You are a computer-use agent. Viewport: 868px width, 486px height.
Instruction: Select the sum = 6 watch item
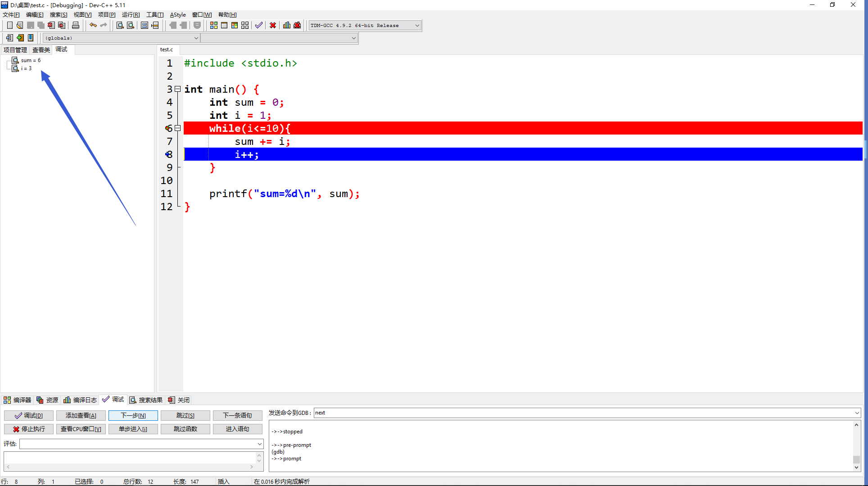point(31,60)
